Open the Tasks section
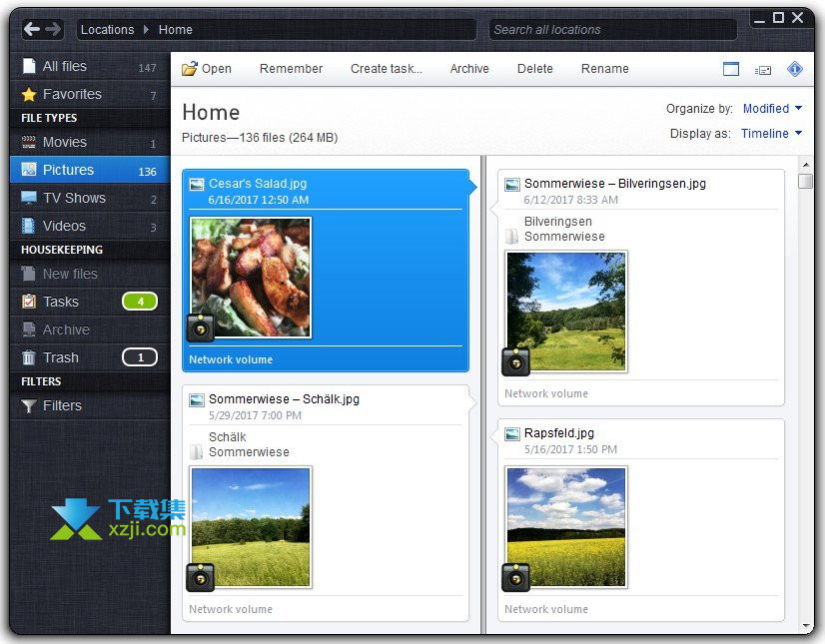825x644 pixels. pos(61,302)
